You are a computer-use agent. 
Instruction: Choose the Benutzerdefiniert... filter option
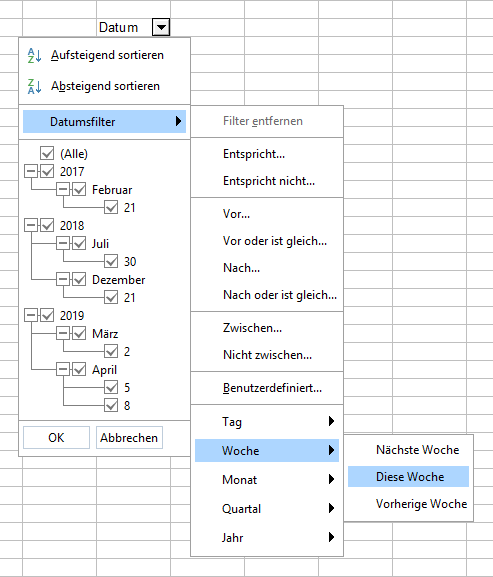pyautogui.click(x=272, y=388)
